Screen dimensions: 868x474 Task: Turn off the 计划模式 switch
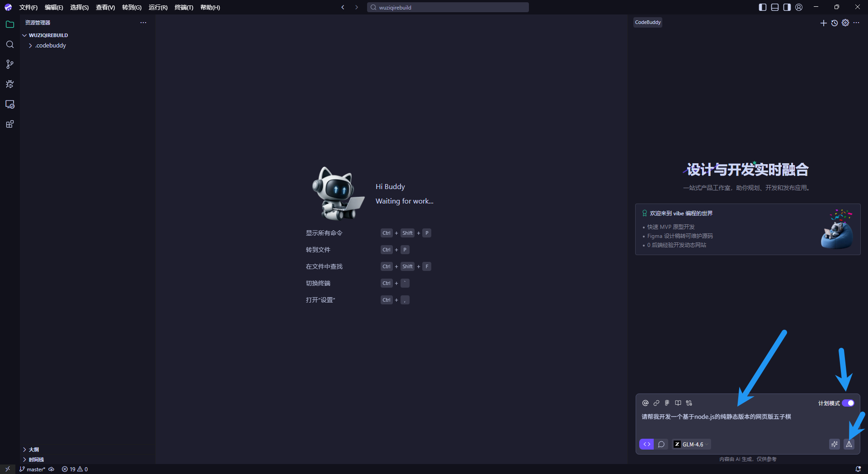[x=848, y=403]
